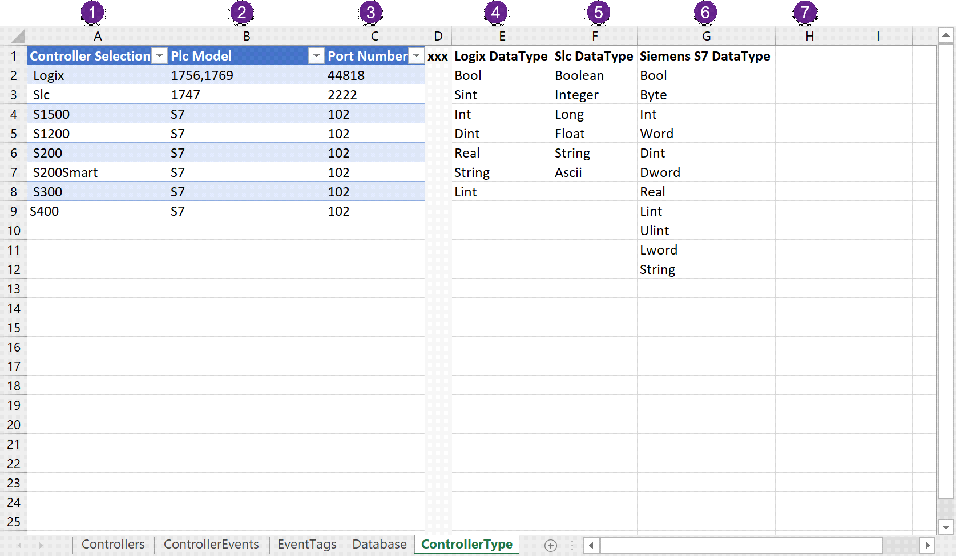Select the Sint cell
Image resolution: width=957 pixels, height=557 pixels.
pyautogui.click(x=502, y=95)
